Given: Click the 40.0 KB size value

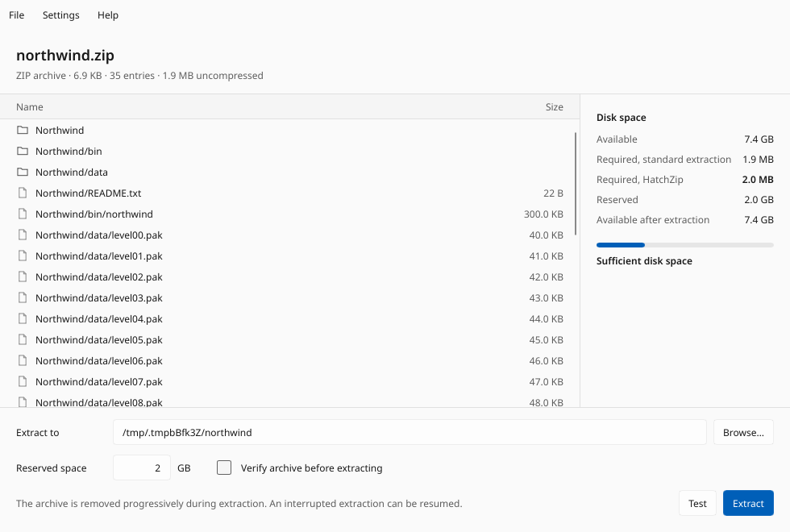Looking at the screenshot, I should [547, 235].
